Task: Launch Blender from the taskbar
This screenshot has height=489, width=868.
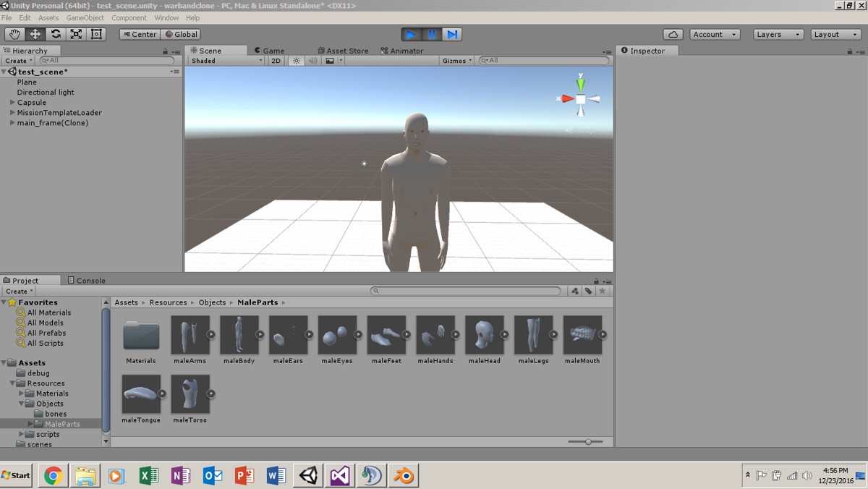Action: coord(403,475)
